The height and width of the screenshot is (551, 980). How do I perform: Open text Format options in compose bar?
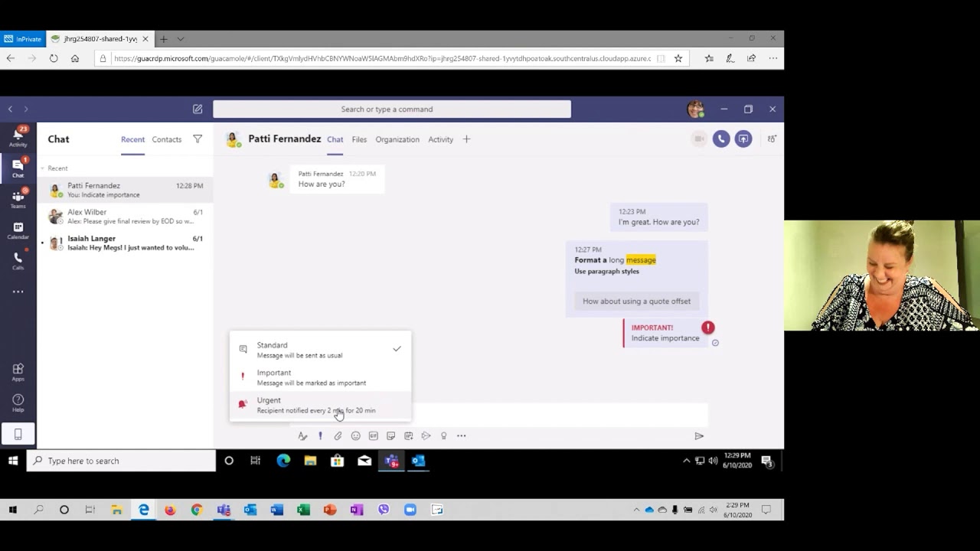tap(302, 435)
